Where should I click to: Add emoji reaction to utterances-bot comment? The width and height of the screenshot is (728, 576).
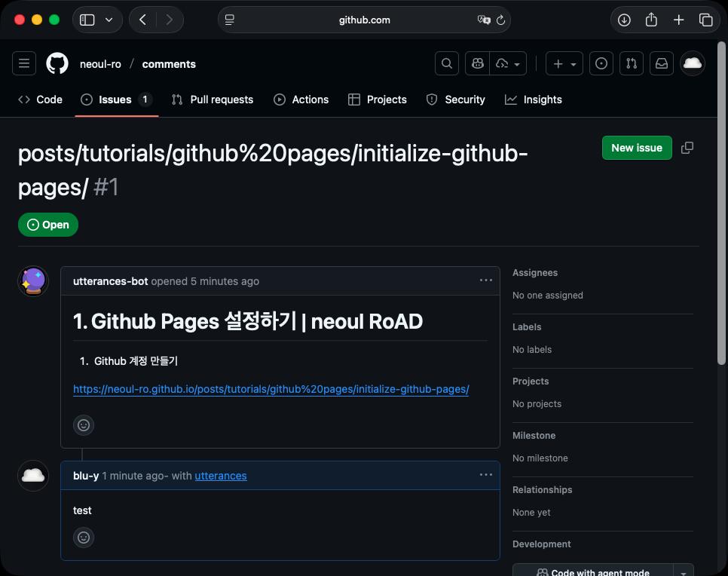click(x=84, y=425)
